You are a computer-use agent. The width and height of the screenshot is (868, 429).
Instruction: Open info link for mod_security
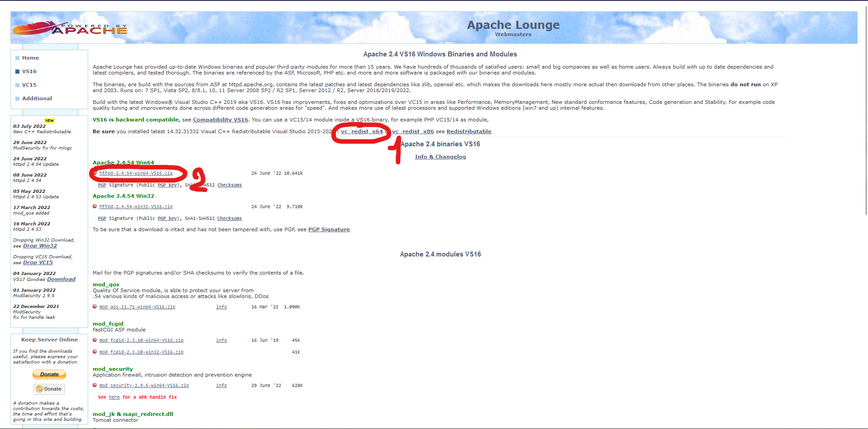[x=222, y=386]
